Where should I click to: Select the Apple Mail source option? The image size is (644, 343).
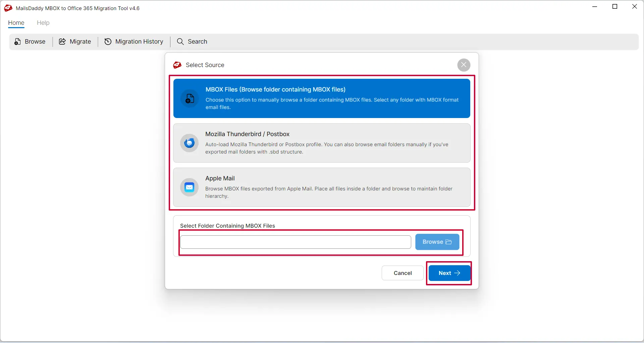321,187
